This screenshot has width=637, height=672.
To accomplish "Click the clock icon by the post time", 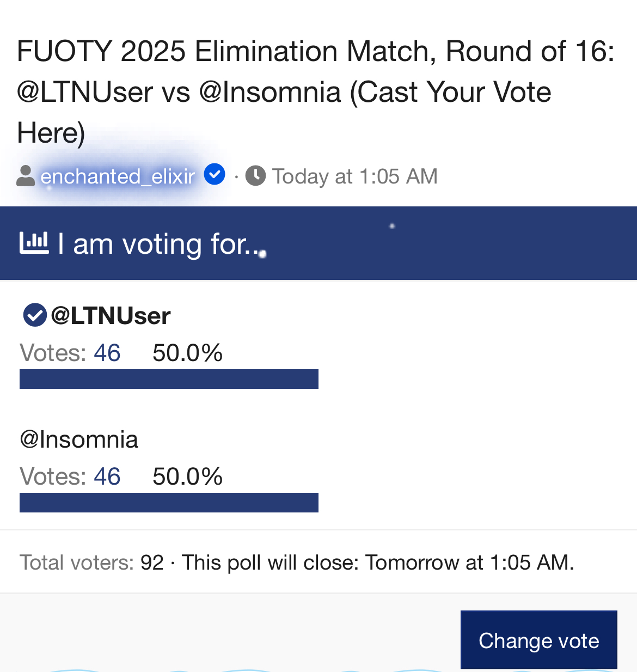I will click(x=255, y=176).
